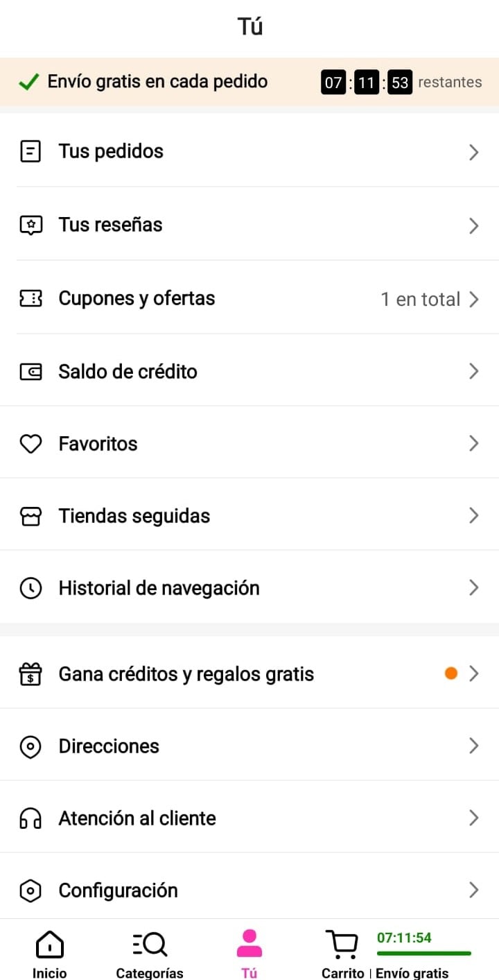Viewport: 499px width, 980px height.
Task: Open coupons via the chevron beside '1 en total'
Action: (474, 299)
